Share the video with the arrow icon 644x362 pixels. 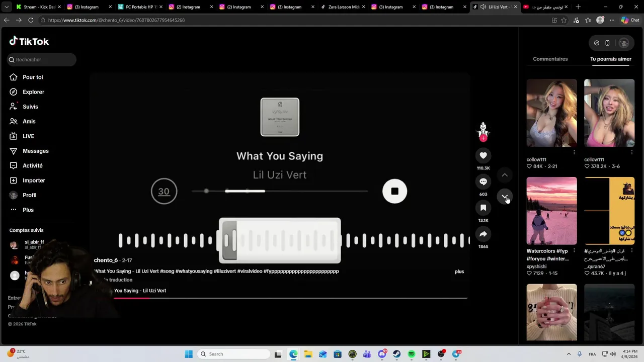coord(483,234)
